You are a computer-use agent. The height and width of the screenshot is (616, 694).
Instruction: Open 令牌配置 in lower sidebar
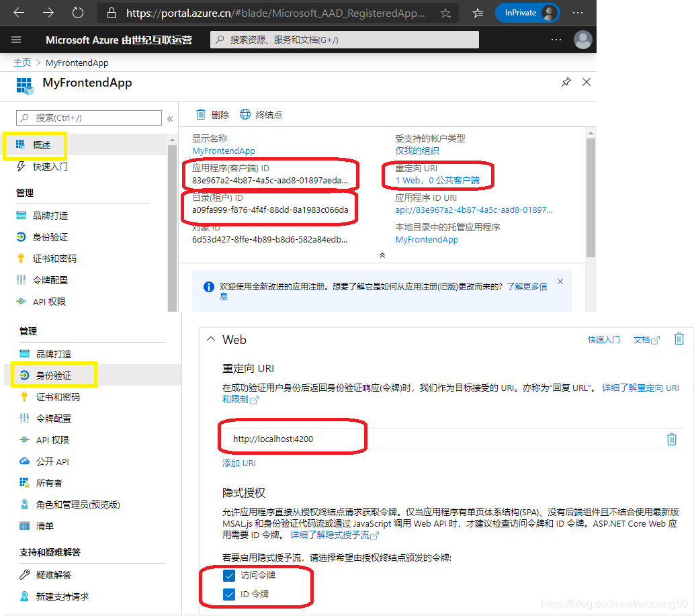coord(46,419)
